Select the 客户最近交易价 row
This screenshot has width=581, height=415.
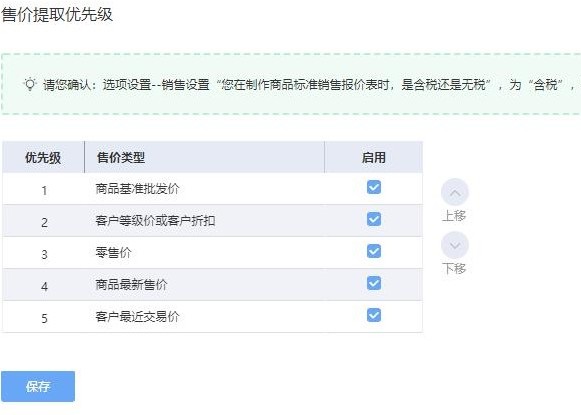pyautogui.click(x=212, y=316)
